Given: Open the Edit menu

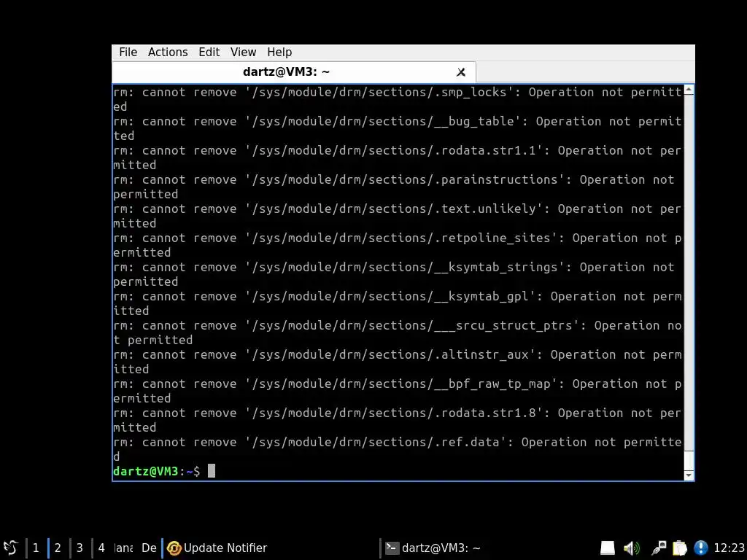Looking at the screenshot, I should (x=209, y=52).
